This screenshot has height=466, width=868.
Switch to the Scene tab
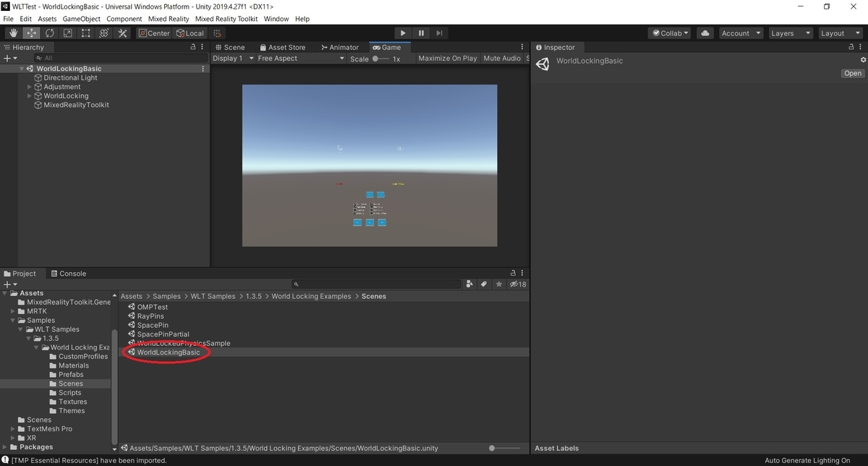tap(229, 47)
